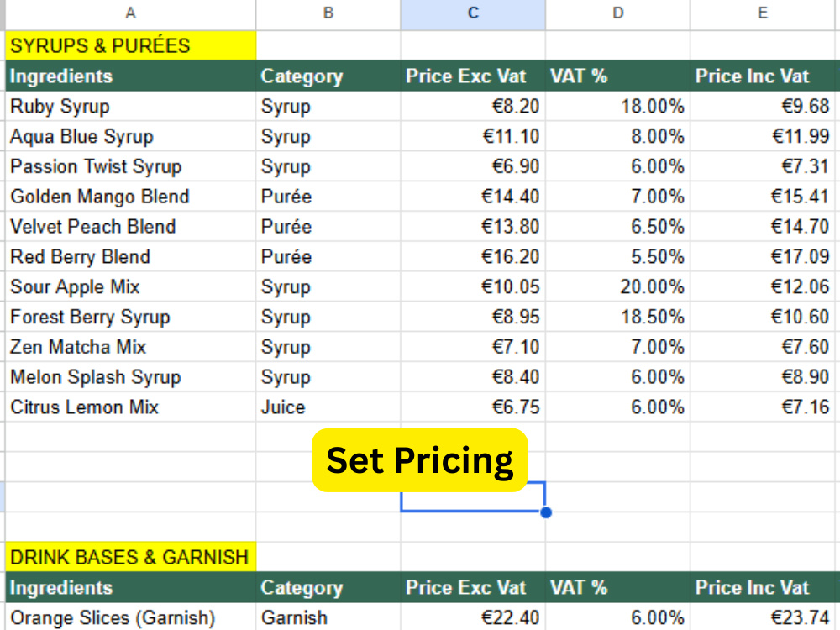
Task: Click the blue fill handle dot
Action: (546, 512)
